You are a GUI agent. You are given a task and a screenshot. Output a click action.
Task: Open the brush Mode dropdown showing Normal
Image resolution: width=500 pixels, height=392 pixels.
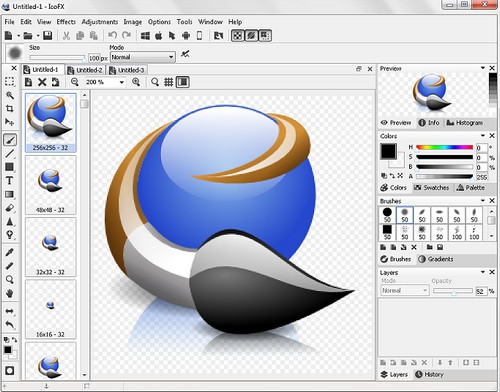pyautogui.click(x=142, y=57)
